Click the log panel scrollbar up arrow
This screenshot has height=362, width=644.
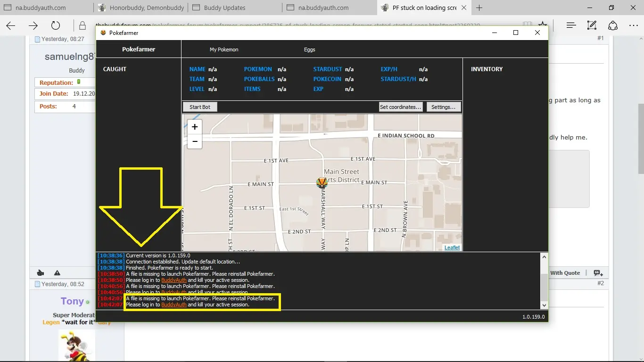[544, 257]
